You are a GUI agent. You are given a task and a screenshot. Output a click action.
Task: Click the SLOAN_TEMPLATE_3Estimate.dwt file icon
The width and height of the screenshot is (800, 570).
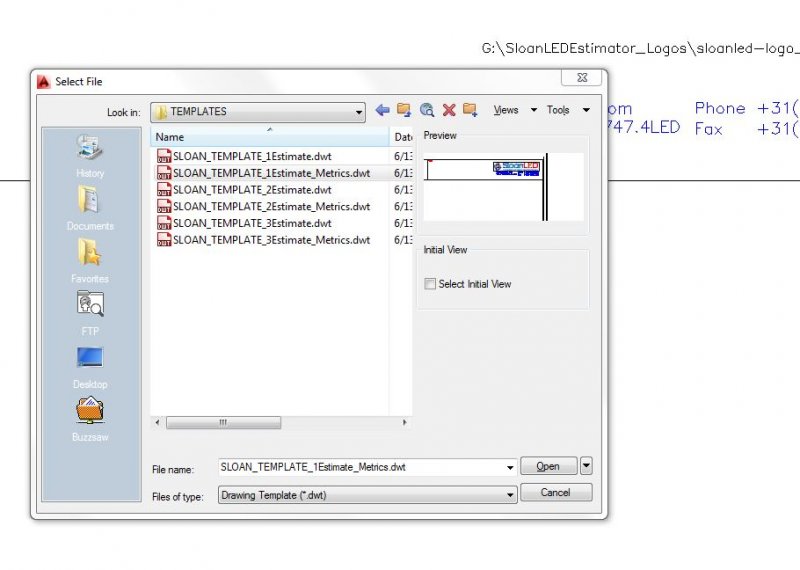164,223
